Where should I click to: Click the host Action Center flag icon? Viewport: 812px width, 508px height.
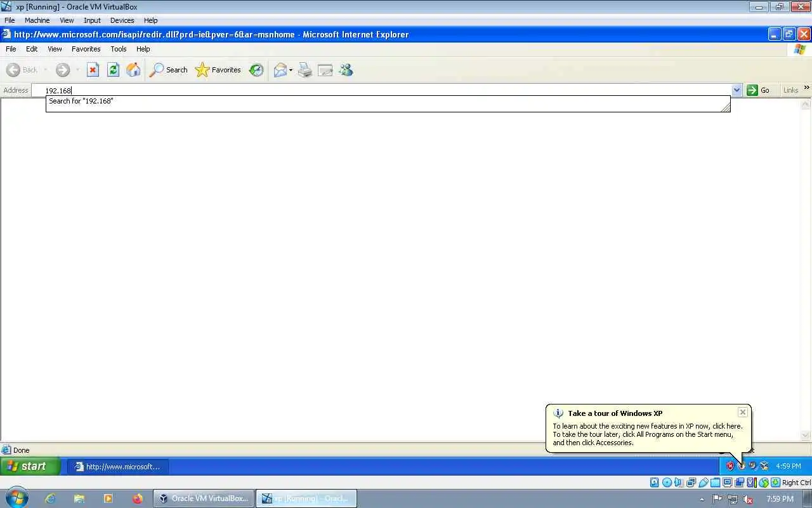coord(717,499)
